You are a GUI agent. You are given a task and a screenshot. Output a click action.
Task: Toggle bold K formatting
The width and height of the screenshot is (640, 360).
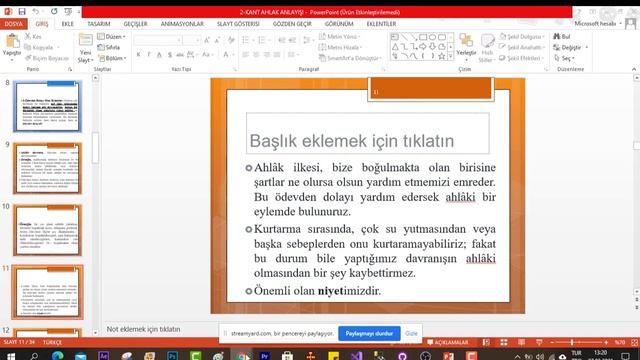point(138,55)
